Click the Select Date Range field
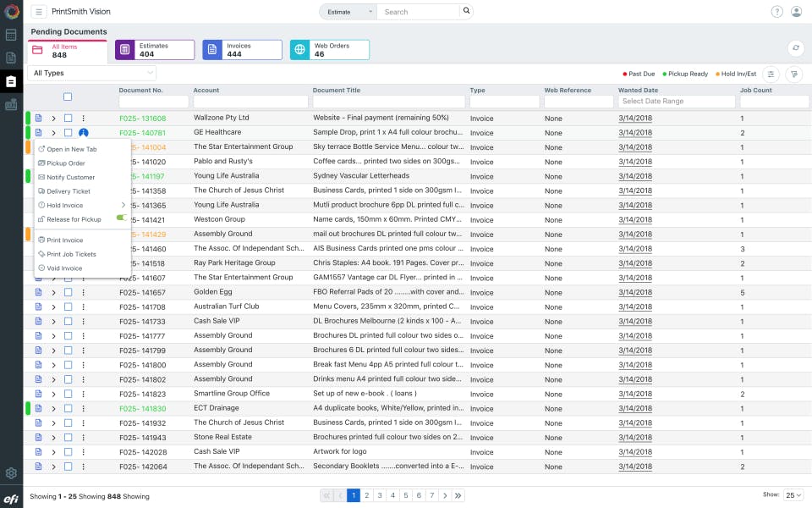The image size is (812, 508). click(676, 102)
